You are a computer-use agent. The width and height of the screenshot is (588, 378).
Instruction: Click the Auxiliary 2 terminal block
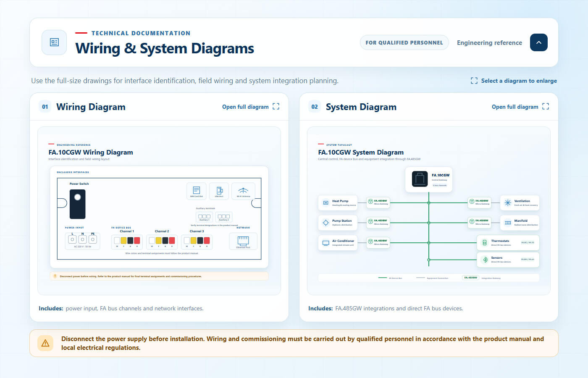[224, 217]
